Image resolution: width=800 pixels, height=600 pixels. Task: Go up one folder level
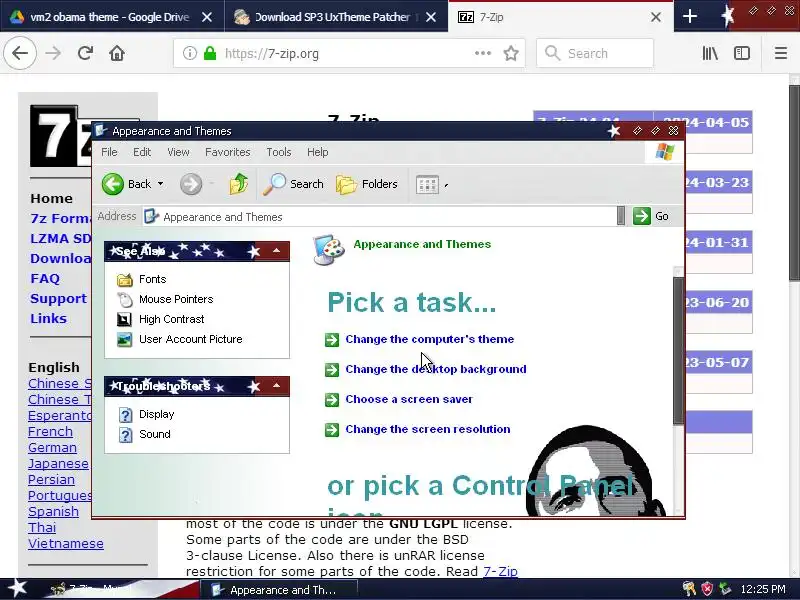click(238, 184)
